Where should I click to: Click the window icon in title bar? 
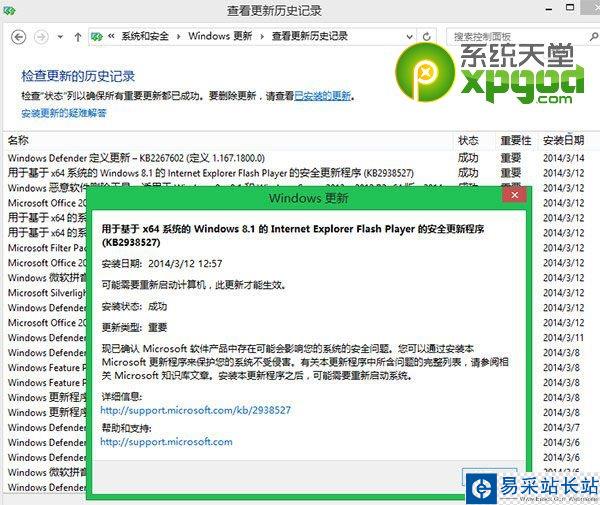(x=8, y=11)
